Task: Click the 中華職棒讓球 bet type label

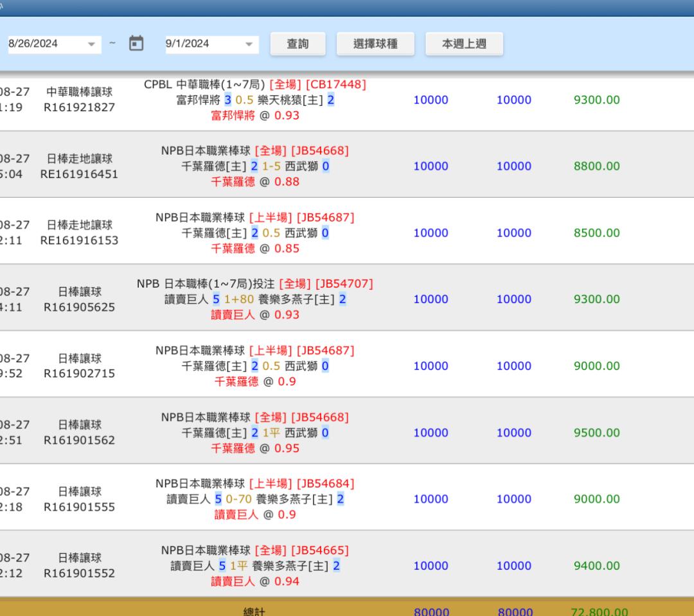Action: coord(79,92)
